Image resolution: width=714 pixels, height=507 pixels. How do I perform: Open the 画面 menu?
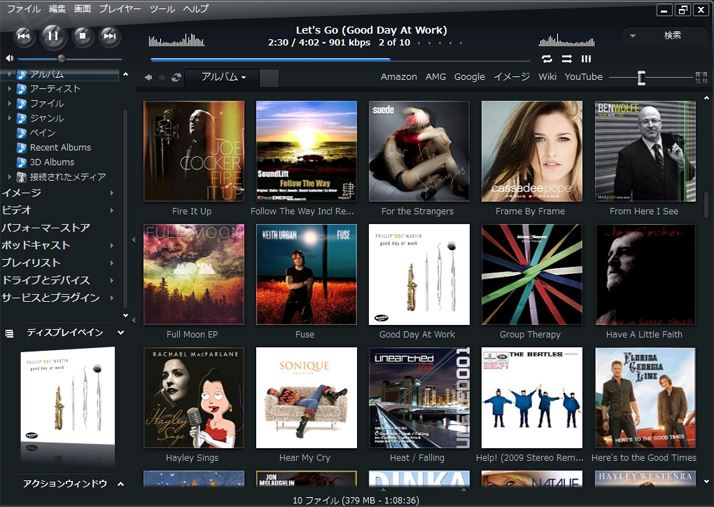tap(82, 9)
